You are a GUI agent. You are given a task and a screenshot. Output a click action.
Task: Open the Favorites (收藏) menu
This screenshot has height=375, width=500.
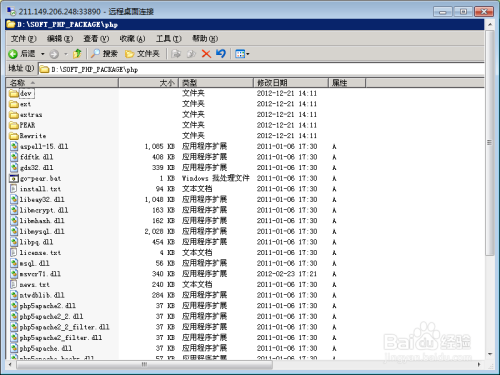[x=132, y=39]
